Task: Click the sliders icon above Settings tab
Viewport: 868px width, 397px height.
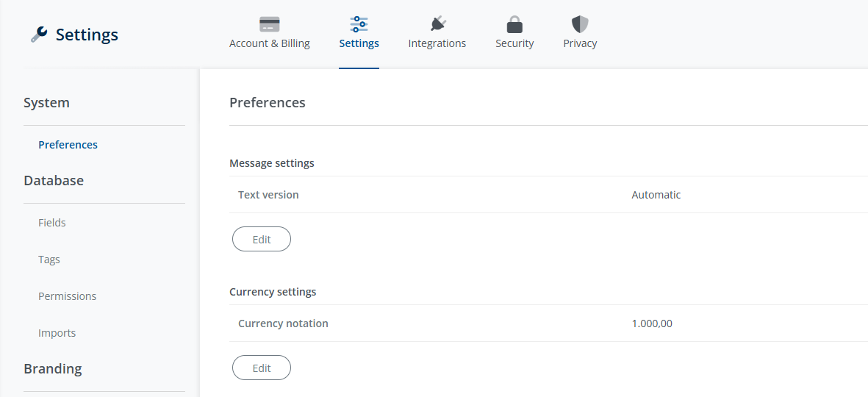Action: [x=359, y=24]
